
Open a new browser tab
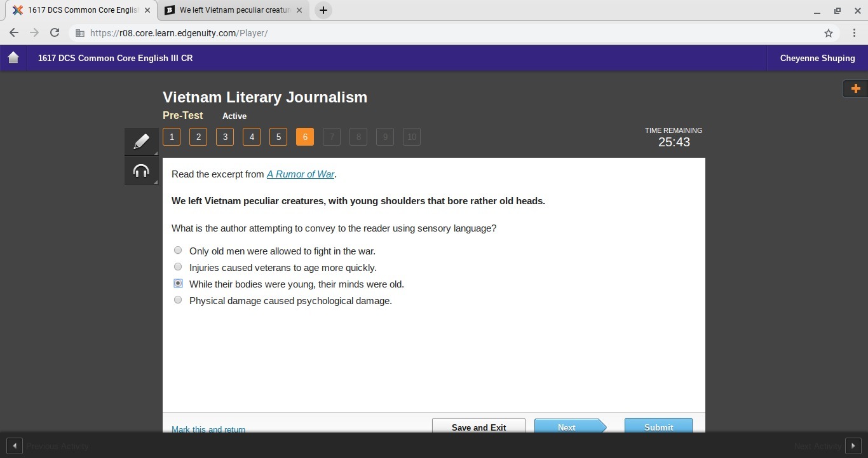323,10
